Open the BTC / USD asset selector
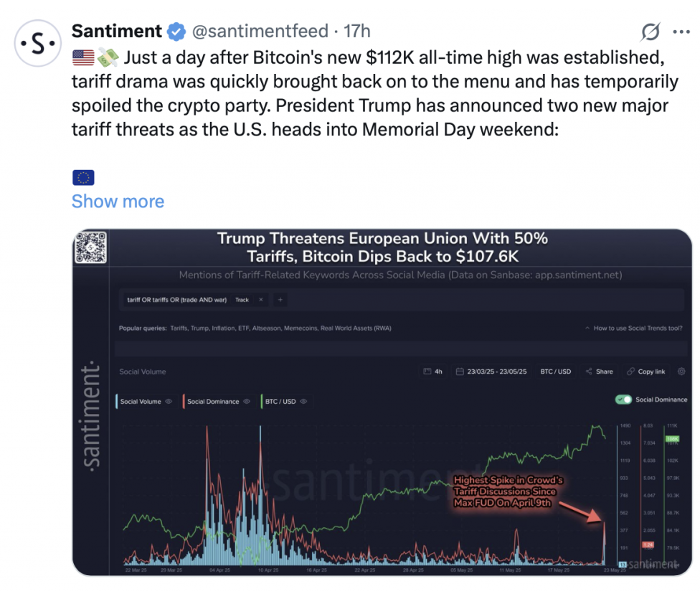Screen dimensions: 700x591 point(556,372)
